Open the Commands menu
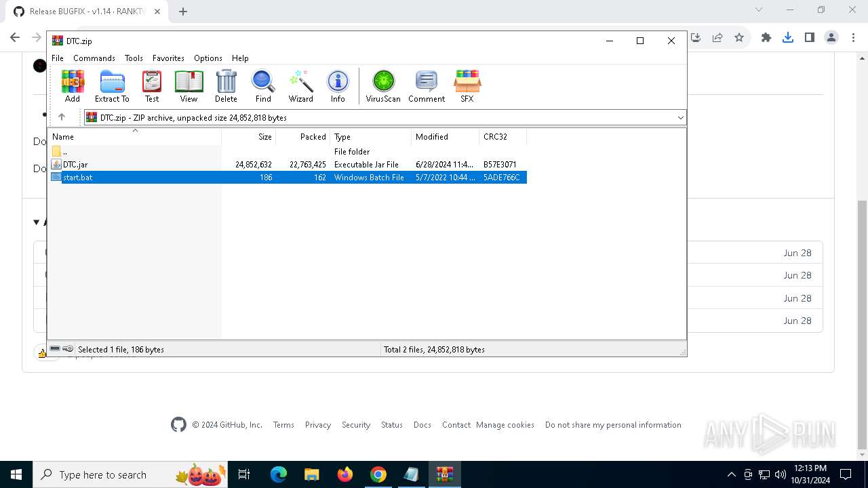 pyautogui.click(x=94, y=58)
